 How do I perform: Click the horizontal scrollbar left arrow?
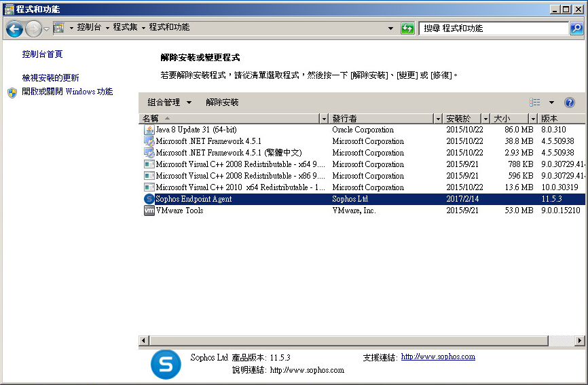pos(143,341)
